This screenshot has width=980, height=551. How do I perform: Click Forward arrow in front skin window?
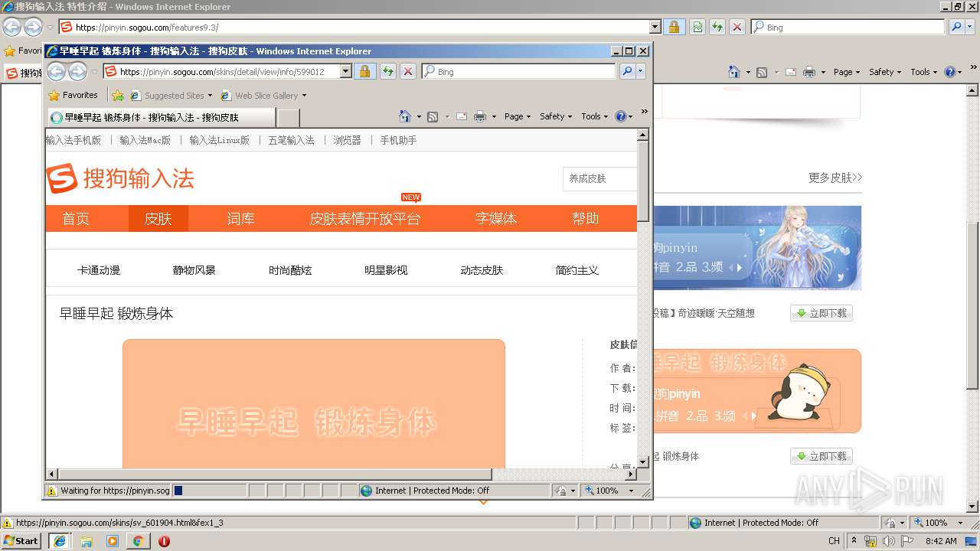pos(77,72)
